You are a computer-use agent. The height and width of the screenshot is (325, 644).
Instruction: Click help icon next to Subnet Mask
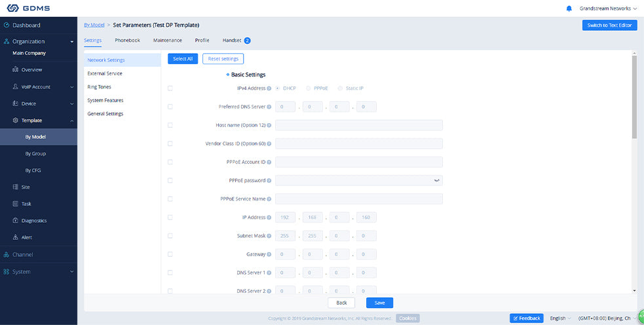click(x=269, y=236)
